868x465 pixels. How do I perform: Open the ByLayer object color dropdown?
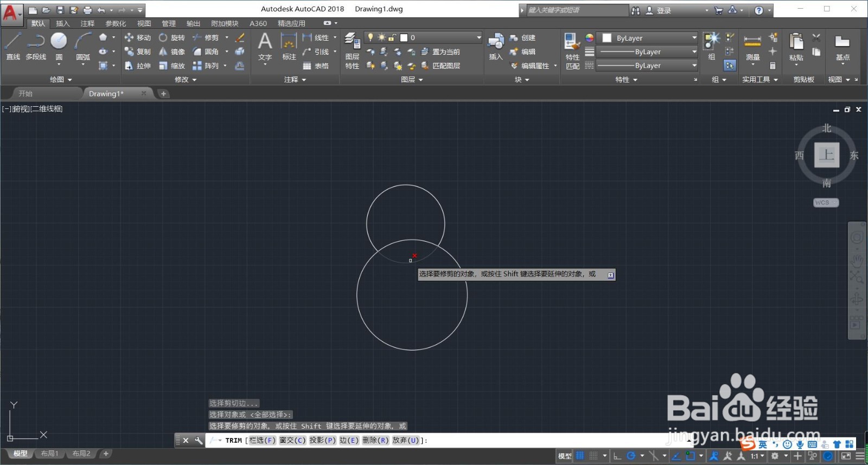pos(647,38)
